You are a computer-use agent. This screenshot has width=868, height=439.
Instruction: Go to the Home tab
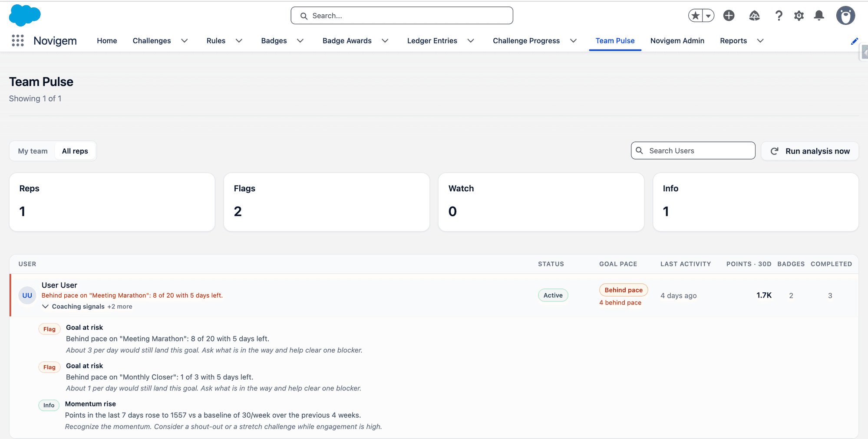(107, 41)
